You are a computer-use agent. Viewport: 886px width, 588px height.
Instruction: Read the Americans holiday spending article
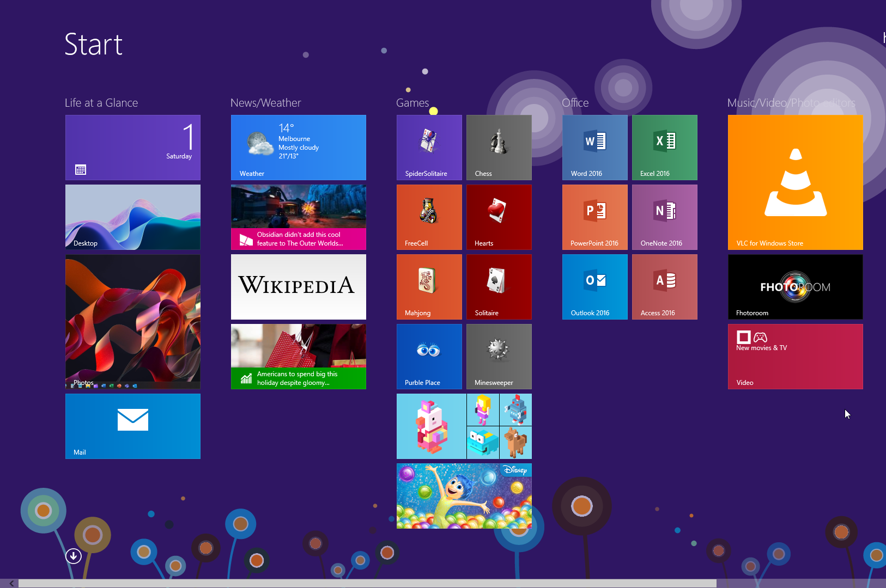pyautogui.click(x=298, y=356)
